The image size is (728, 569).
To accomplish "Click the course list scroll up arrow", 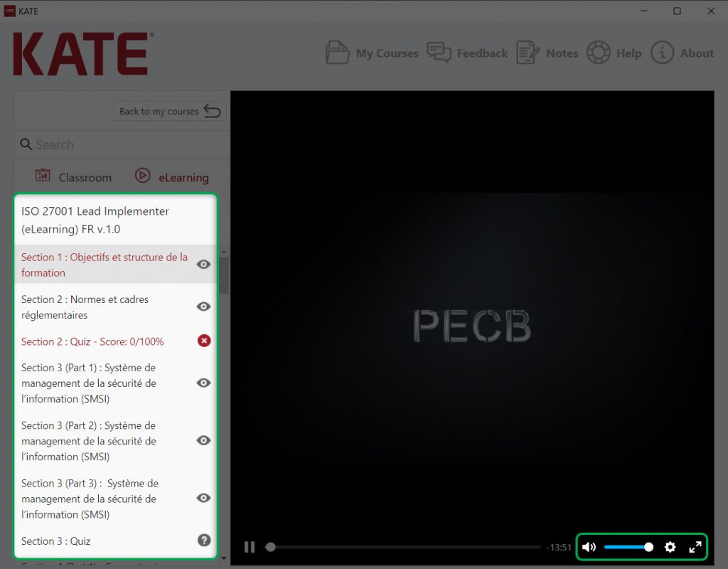I will tap(224, 252).
